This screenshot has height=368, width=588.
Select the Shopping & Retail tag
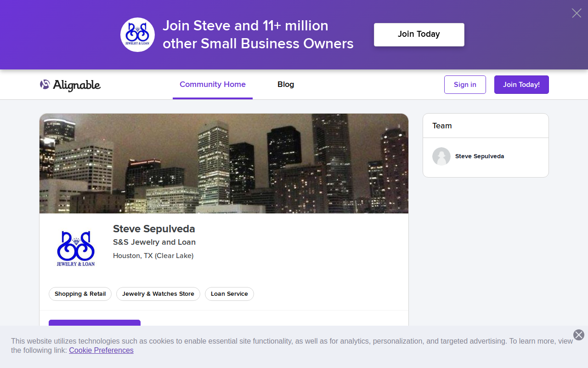pos(80,294)
